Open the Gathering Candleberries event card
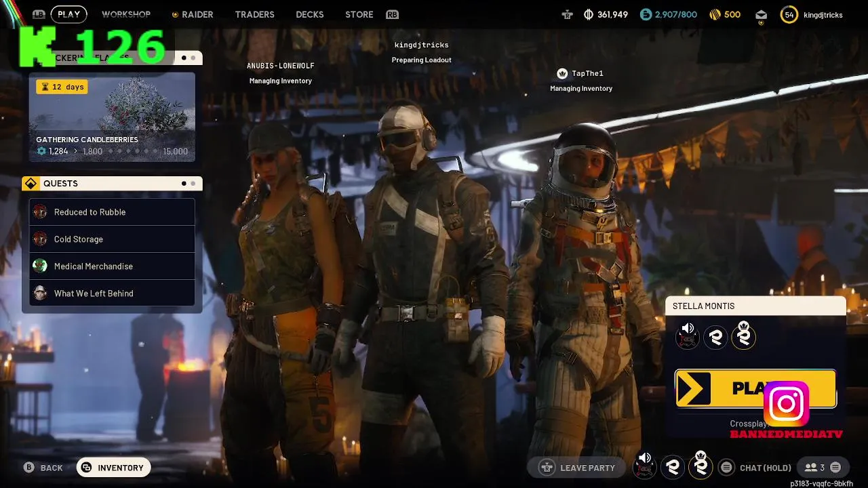The width and height of the screenshot is (868, 488). pyautogui.click(x=112, y=117)
